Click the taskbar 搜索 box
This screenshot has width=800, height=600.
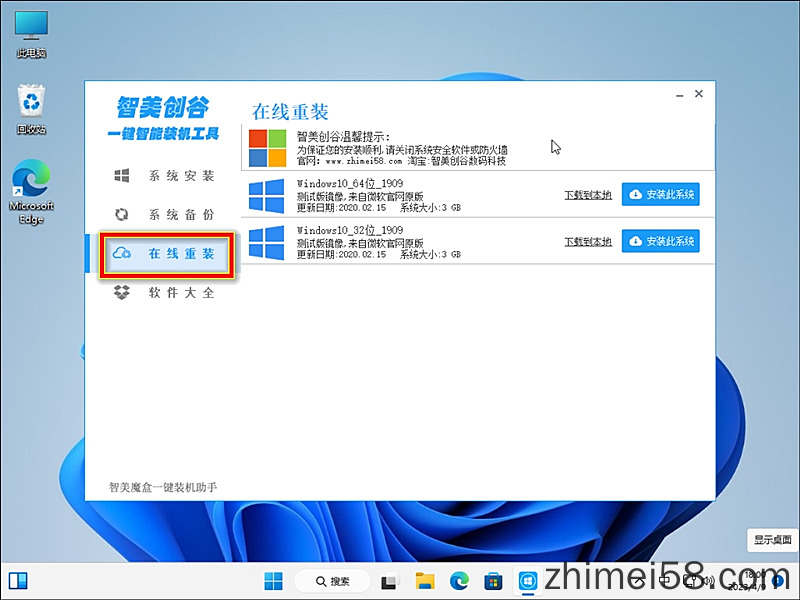pyautogui.click(x=332, y=581)
